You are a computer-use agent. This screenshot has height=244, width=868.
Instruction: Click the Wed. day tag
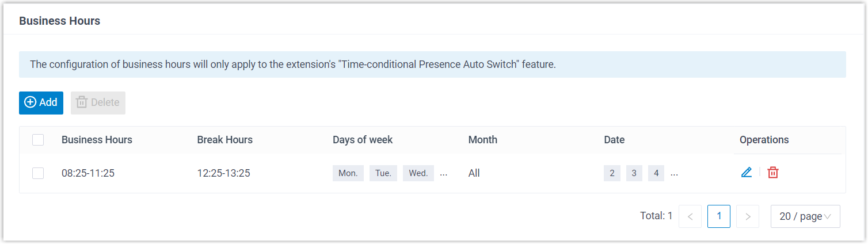(418, 173)
